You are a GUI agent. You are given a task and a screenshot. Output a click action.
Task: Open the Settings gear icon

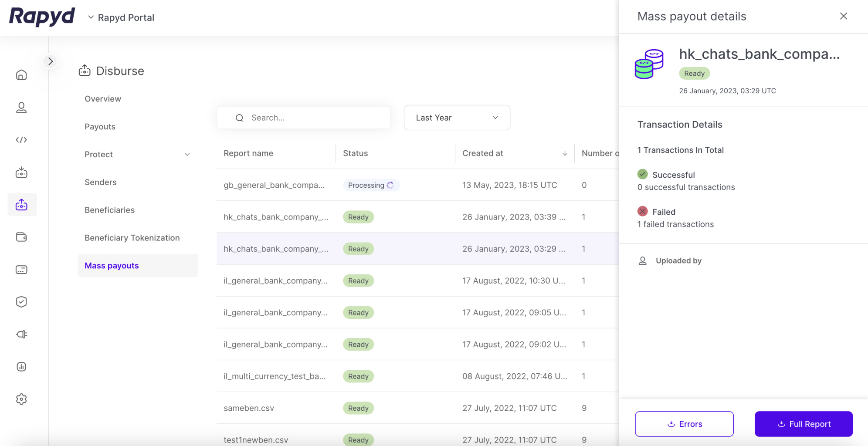coord(21,399)
